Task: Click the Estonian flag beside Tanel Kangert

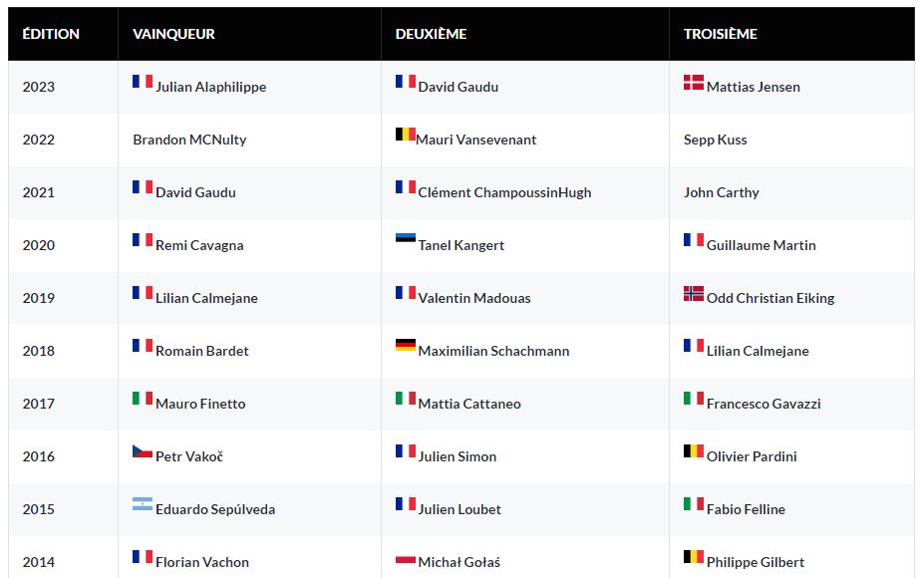Action: click(405, 240)
